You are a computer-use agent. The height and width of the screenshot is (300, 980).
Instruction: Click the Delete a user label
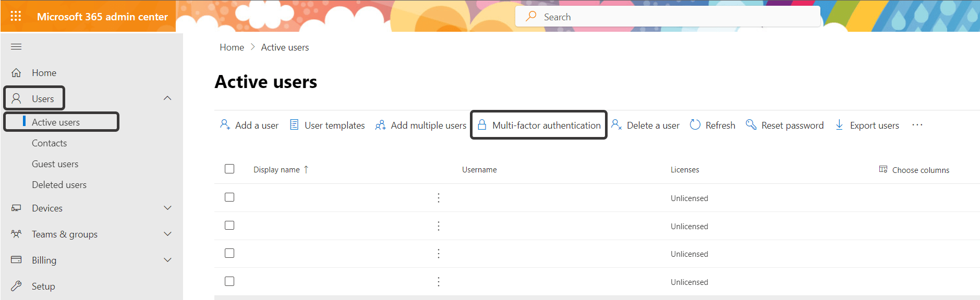click(653, 126)
